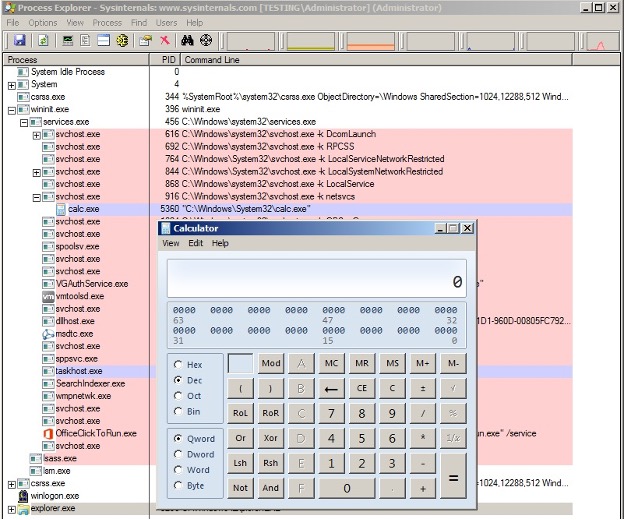The height and width of the screenshot is (520, 624).
Task: Open the Users menu
Action: point(166,23)
